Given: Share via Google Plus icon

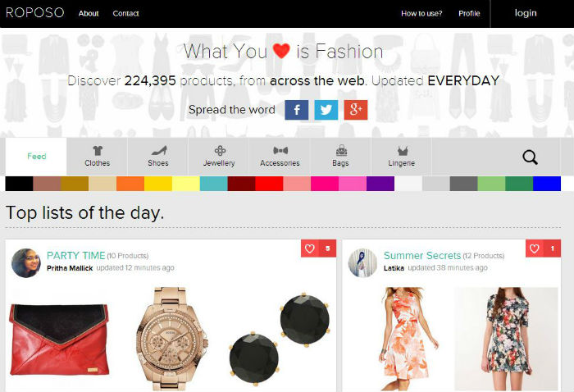Looking at the screenshot, I should click(x=355, y=110).
